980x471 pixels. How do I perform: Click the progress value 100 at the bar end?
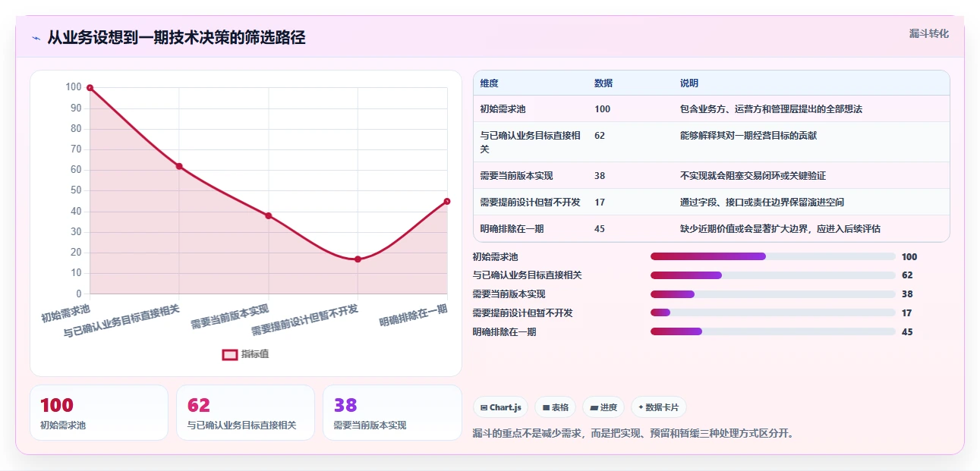[x=909, y=257]
